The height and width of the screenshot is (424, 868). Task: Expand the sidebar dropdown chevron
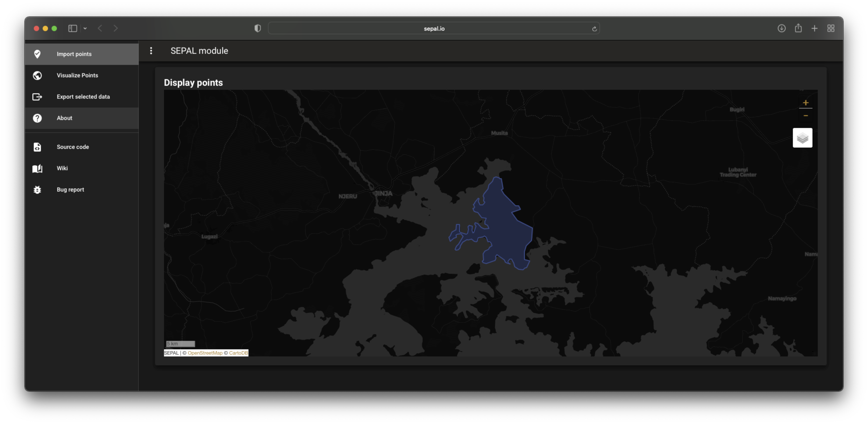click(85, 28)
